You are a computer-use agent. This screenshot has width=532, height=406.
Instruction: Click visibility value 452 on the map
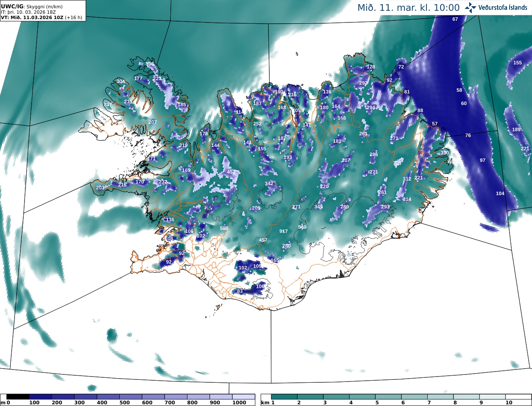(231, 172)
